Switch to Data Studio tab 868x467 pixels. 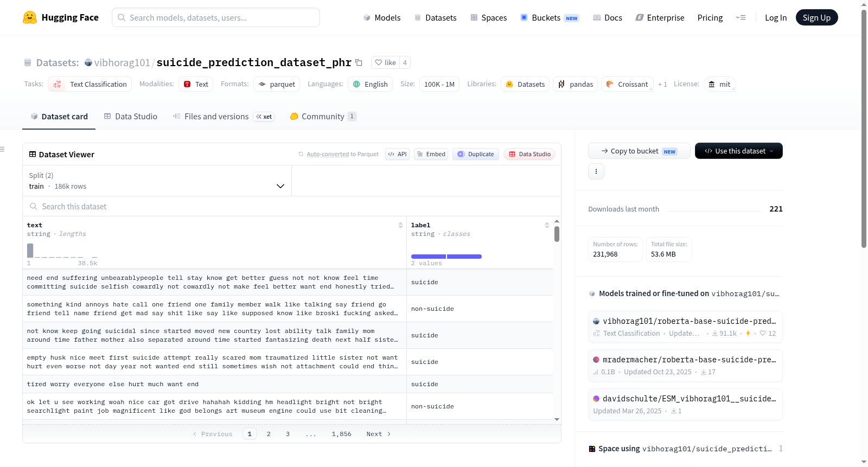point(131,116)
